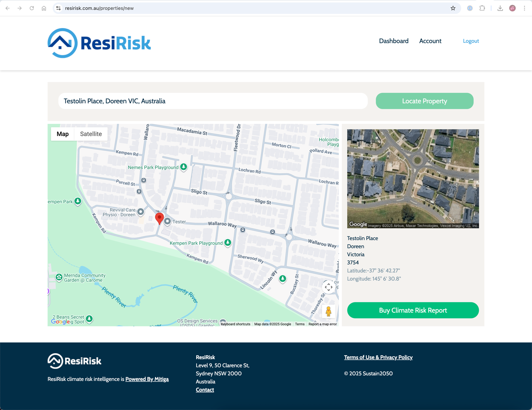The width and height of the screenshot is (532, 410).
Task: Reload the page with the refresh icon
Action: coord(32,8)
